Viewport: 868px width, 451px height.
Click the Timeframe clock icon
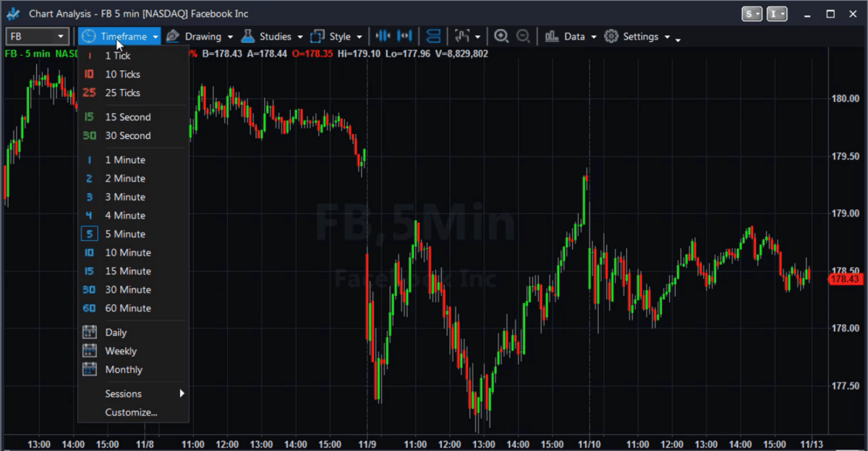point(88,36)
